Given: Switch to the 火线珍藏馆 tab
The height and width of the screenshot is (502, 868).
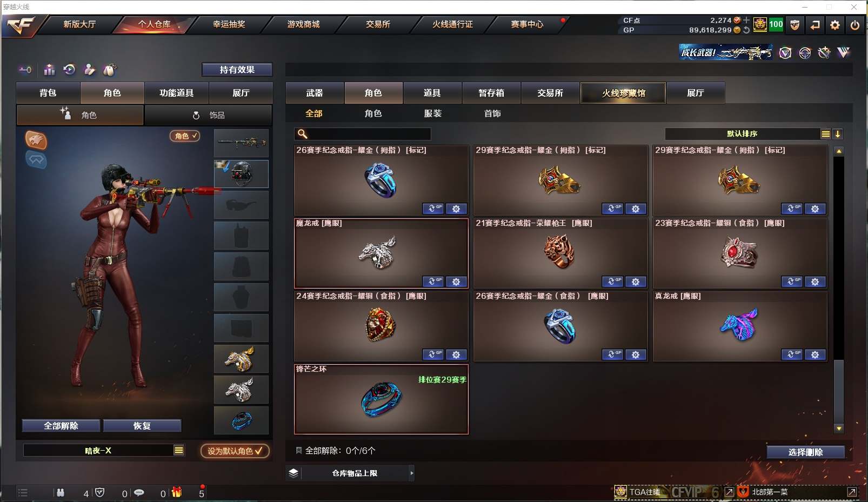Looking at the screenshot, I should (624, 93).
